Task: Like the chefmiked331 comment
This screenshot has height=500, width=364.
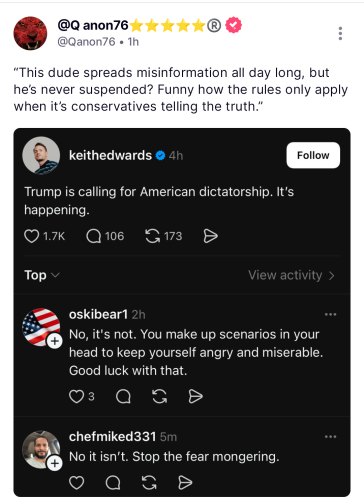Action: pos(76,482)
